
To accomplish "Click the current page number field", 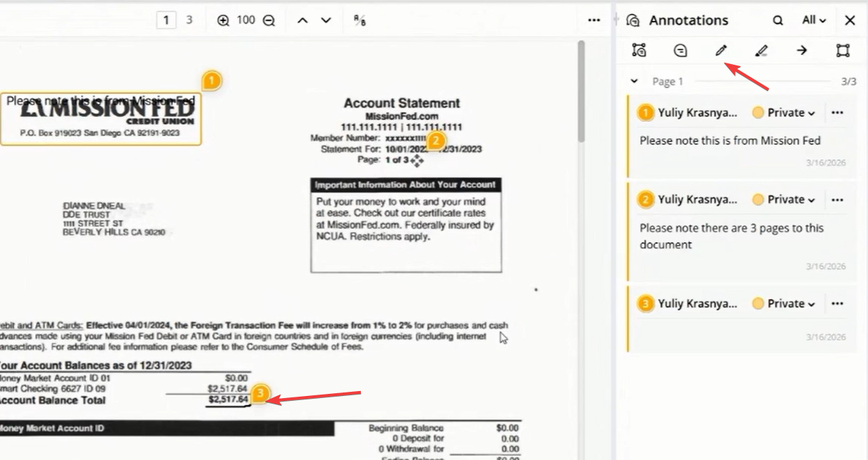I will pos(166,20).
